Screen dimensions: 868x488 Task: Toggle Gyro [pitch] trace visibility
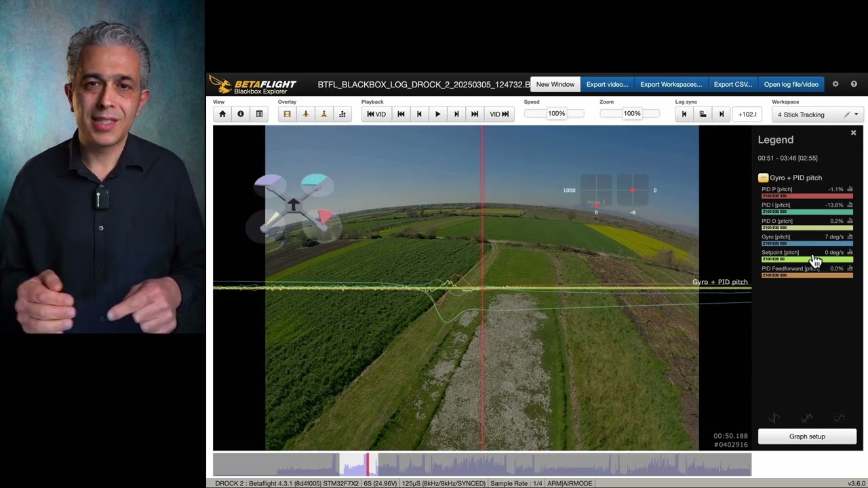click(x=776, y=237)
